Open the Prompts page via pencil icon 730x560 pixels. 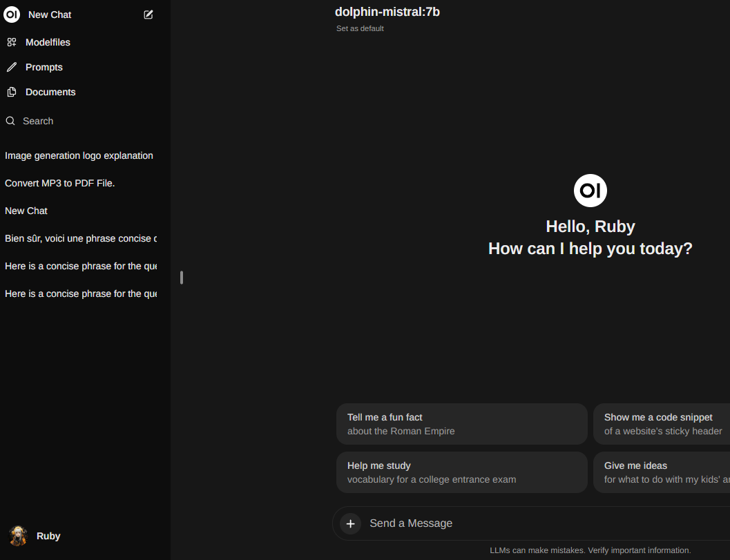[x=11, y=67]
